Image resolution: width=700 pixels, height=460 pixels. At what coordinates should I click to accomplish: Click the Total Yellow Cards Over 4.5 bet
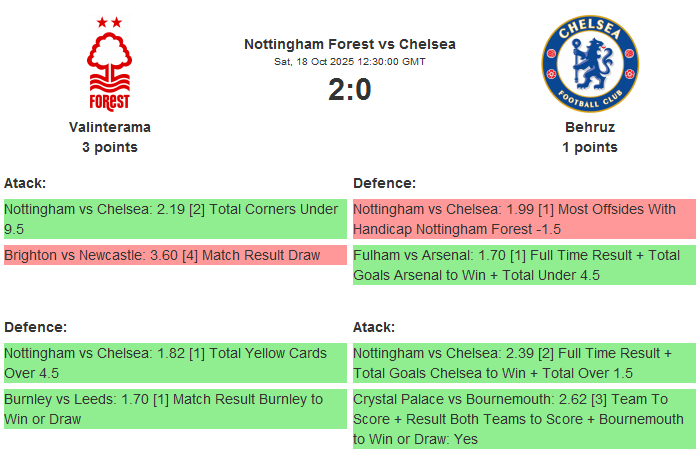(x=174, y=363)
